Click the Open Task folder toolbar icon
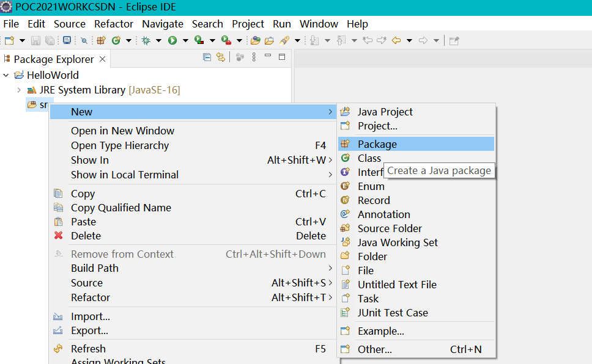This screenshot has height=364, width=592. tap(269, 40)
